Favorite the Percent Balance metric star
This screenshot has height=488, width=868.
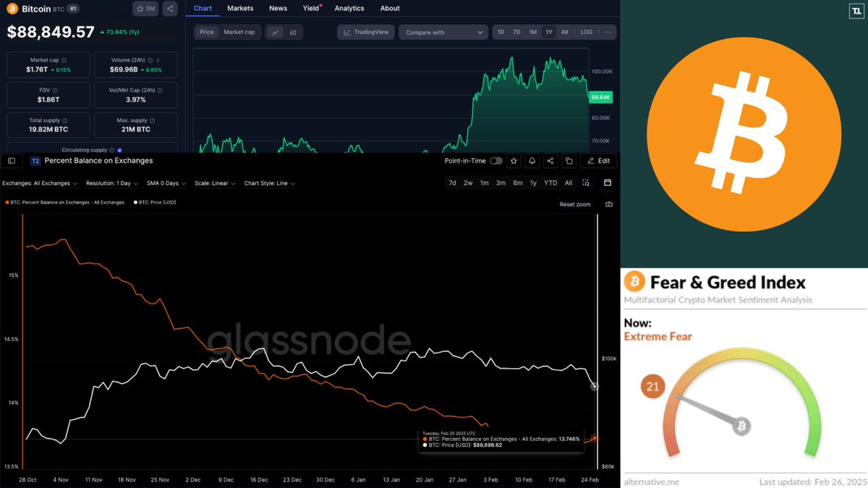pyautogui.click(x=514, y=160)
